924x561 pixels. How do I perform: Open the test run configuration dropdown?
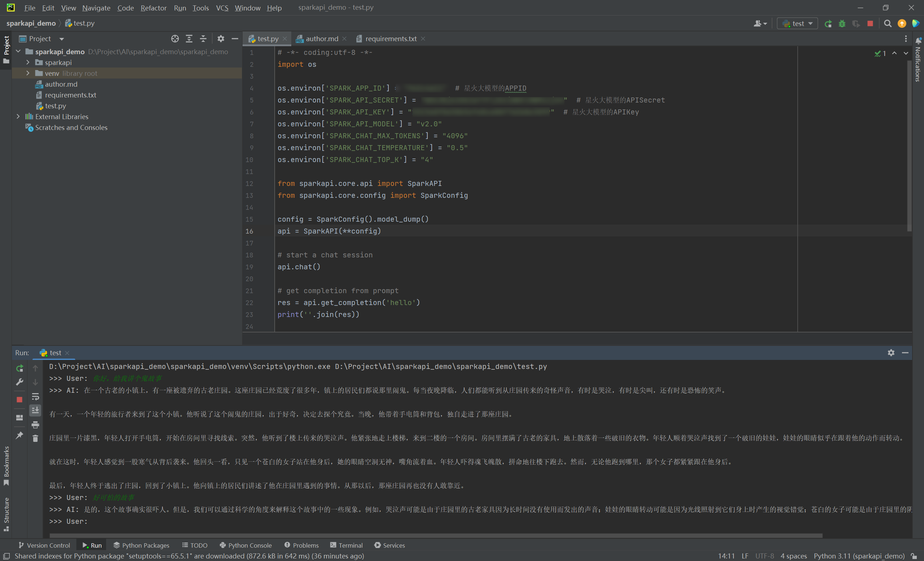tap(797, 23)
